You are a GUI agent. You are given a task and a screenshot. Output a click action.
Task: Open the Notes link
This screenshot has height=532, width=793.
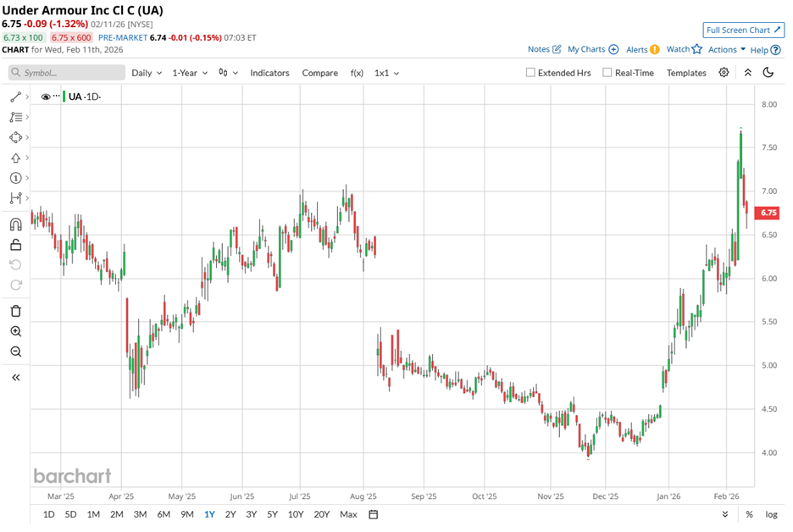(541, 49)
